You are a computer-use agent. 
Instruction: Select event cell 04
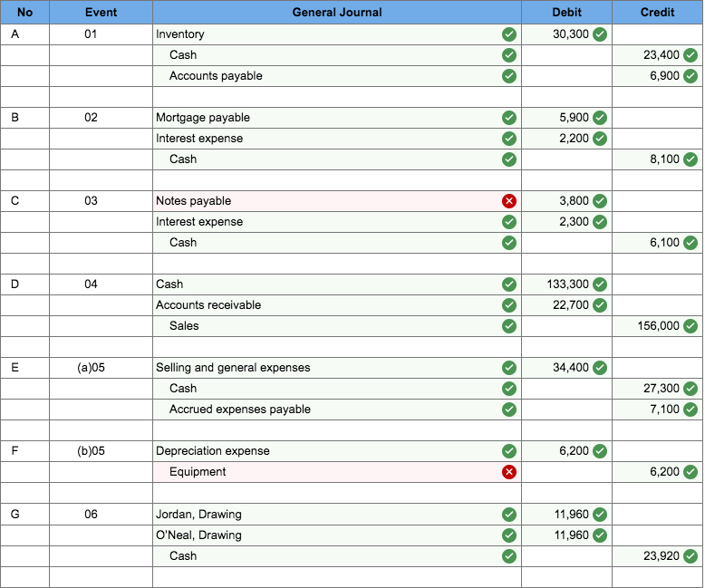(101, 284)
